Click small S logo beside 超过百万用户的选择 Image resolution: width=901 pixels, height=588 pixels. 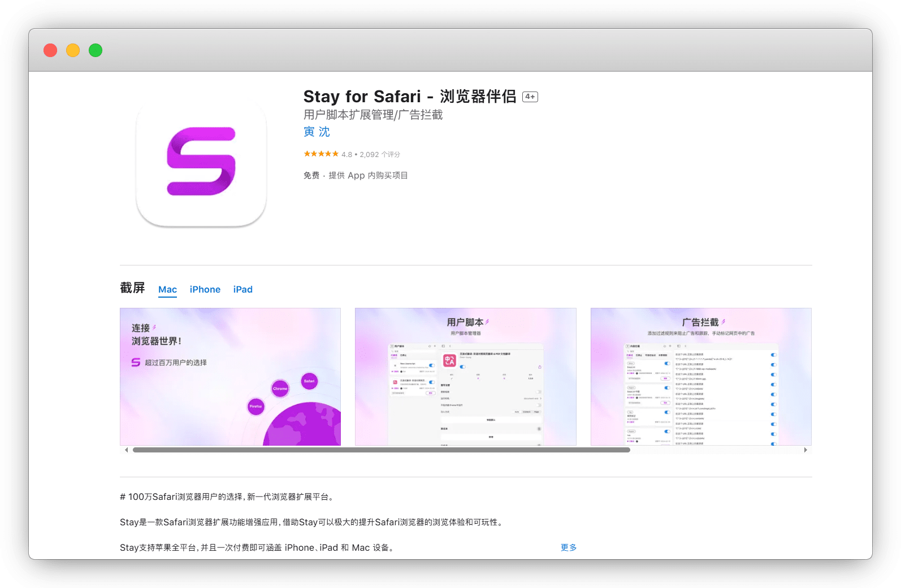pos(136,363)
